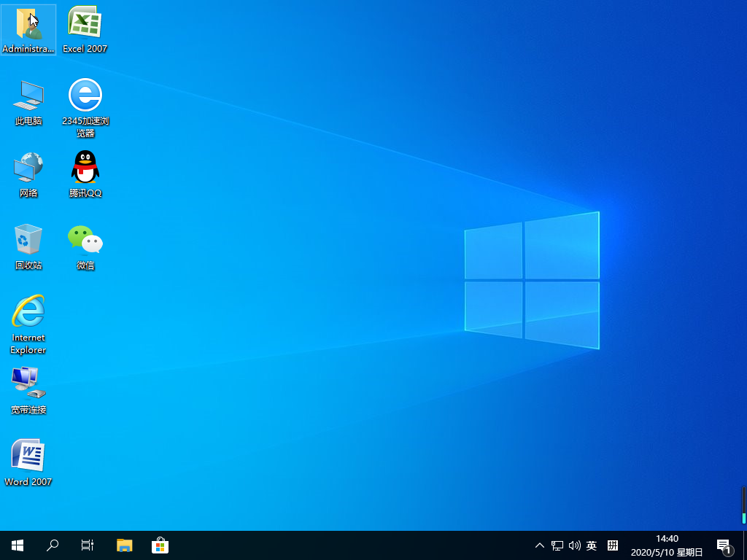Viewport: 747px width, 560px height.
Task: Show hidden system tray icons
Action: (540, 545)
